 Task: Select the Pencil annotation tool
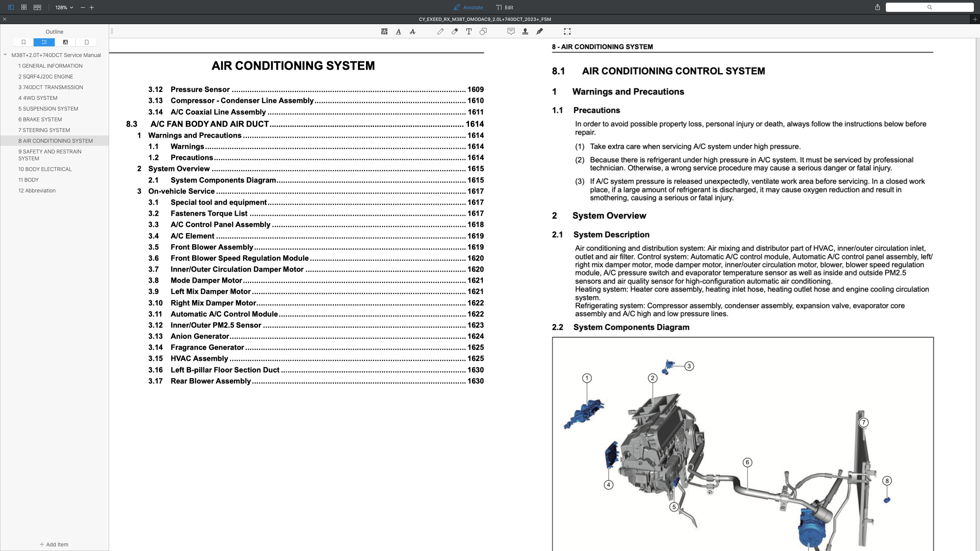(x=441, y=31)
